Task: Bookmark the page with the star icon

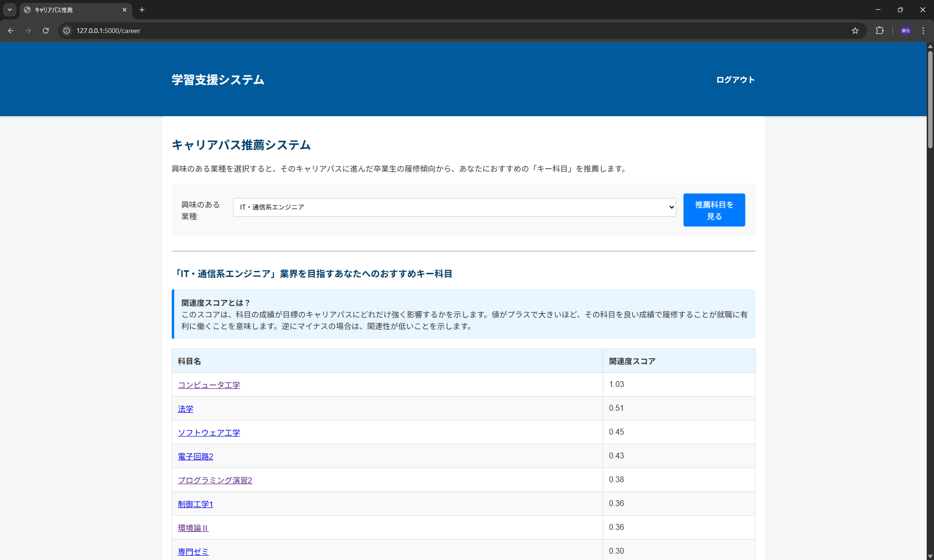Action: click(x=855, y=31)
